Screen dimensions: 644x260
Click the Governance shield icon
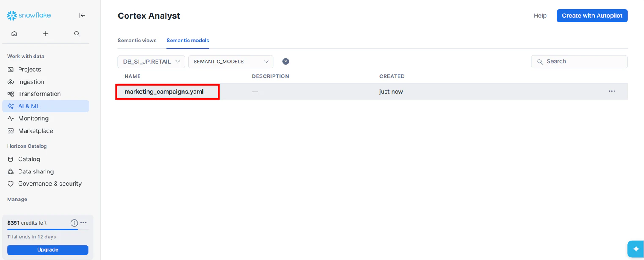(x=11, y=184)
